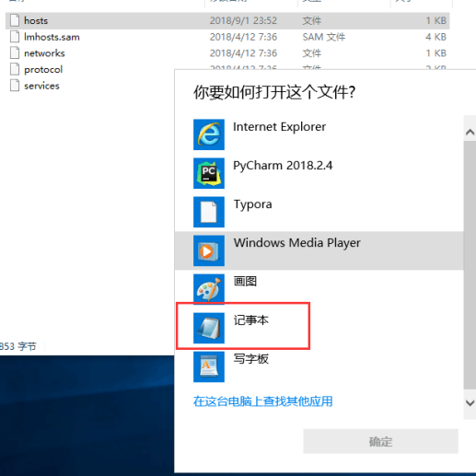Select the 写字板 app label
This screenshot has height=476, width=476.
pyautogui.click(x=250, y=358)
